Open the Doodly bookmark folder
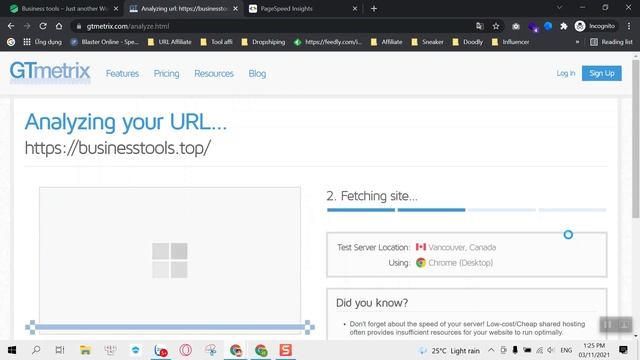The width and height of the screenshot is (640, 360). tap(468, 42)
